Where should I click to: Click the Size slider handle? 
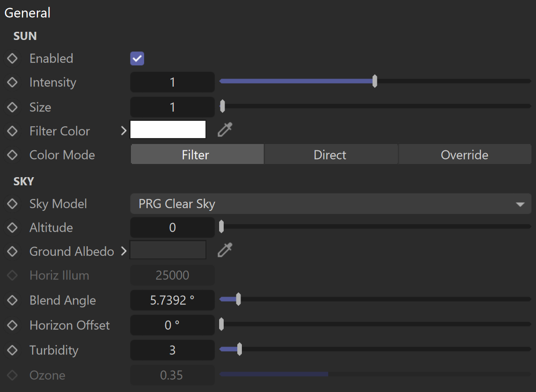[222, 106]
